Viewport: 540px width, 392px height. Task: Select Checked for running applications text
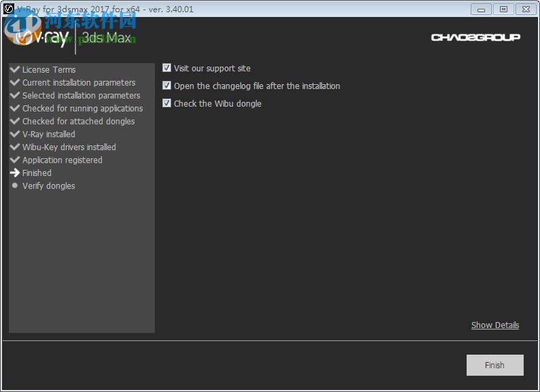83,109
